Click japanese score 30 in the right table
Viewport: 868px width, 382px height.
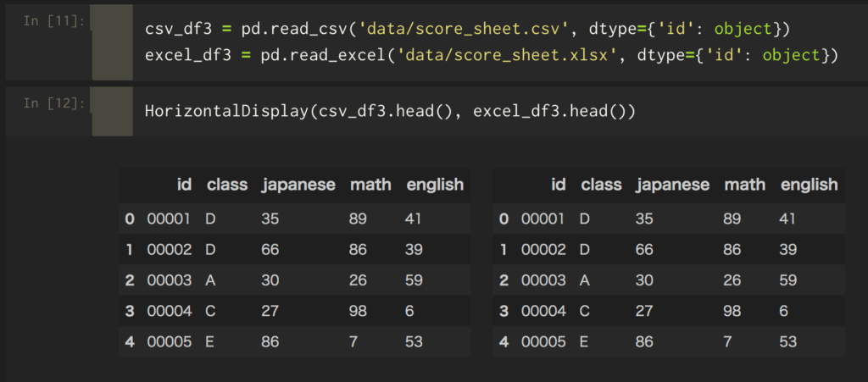coord(644,280)
